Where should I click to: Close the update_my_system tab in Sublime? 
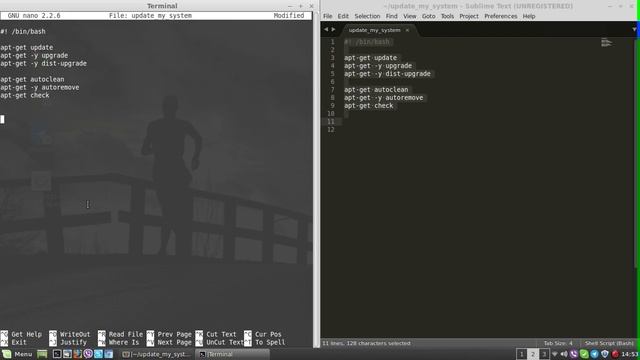pos(407,30)
